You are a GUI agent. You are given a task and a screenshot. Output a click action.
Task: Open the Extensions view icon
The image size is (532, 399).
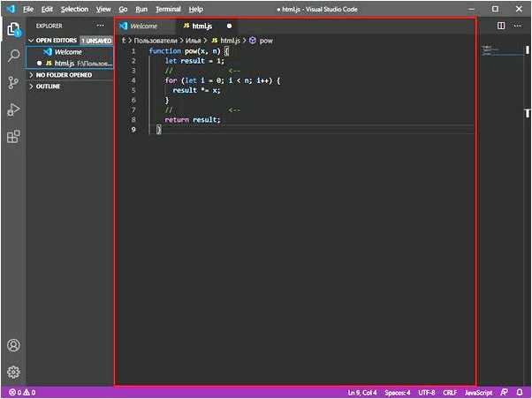[x=13, y=136]
